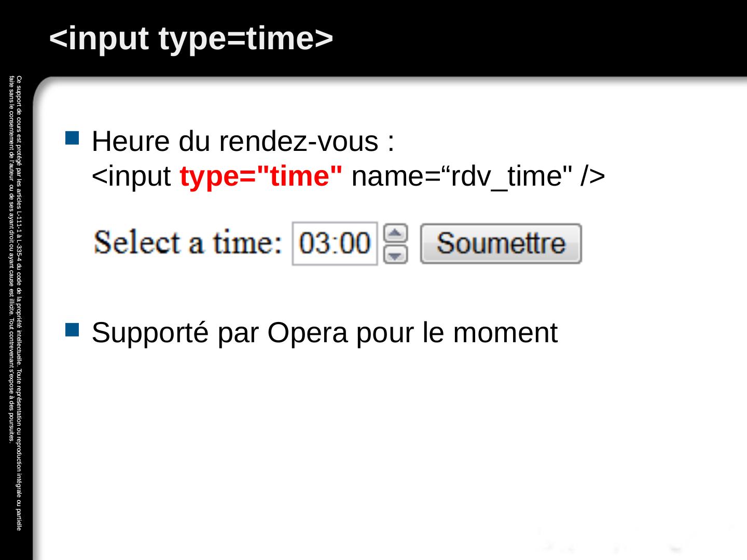
Task: Click the '<input' tag text in the code line
Action: click(x=132, y=177)
